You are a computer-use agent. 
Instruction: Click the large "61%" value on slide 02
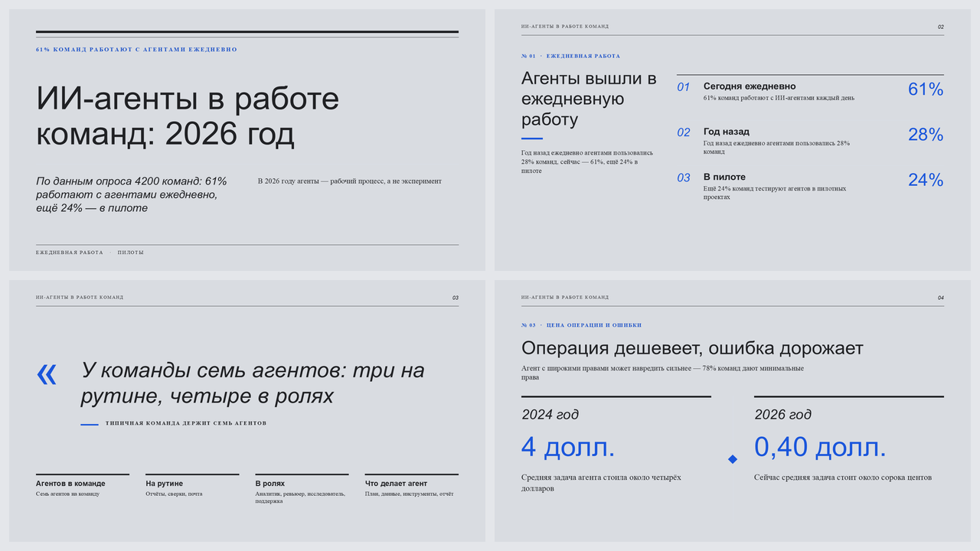coord(926,90)
